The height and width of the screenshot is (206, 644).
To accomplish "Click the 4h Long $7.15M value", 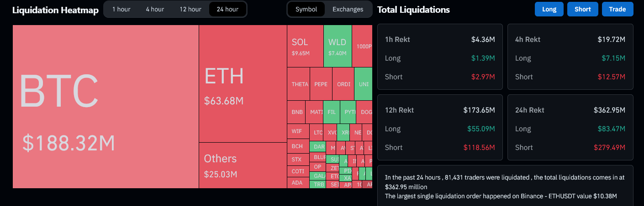I will (613, 58).
